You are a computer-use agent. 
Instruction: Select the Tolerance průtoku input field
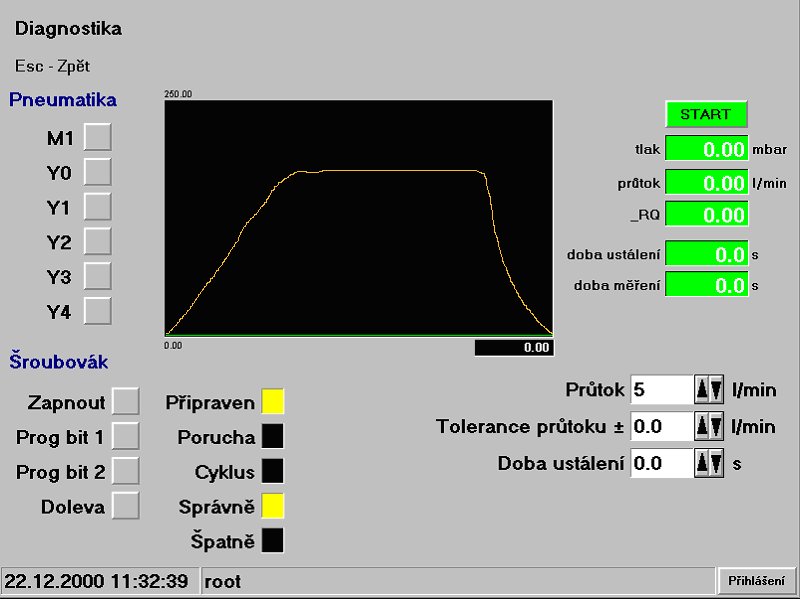tap(661, 427)
